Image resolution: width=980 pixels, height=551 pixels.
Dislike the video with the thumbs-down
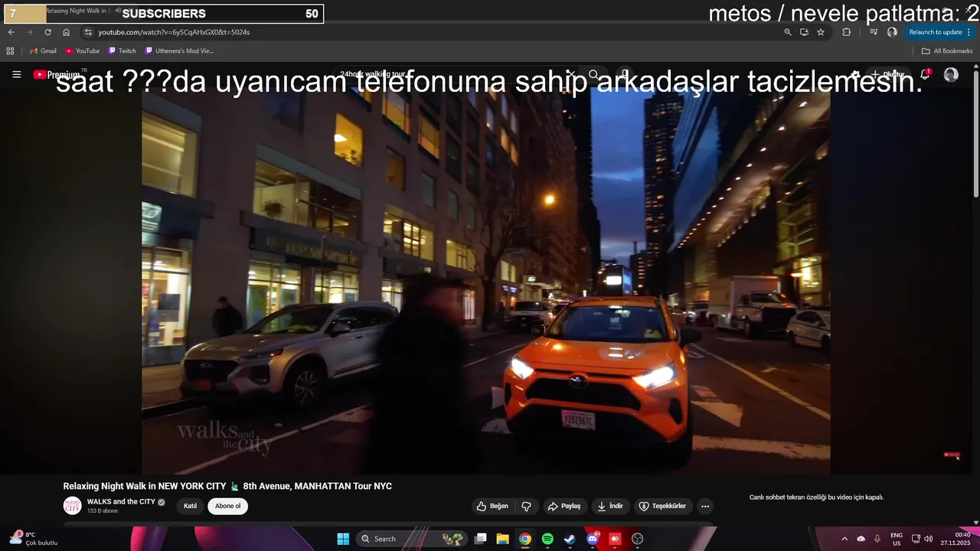tap(526, 506)
